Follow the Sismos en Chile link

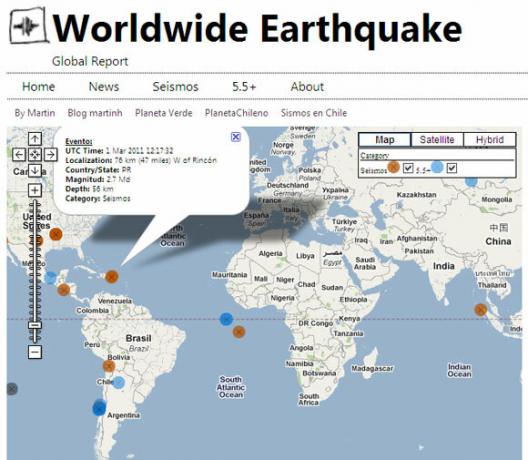314,113
